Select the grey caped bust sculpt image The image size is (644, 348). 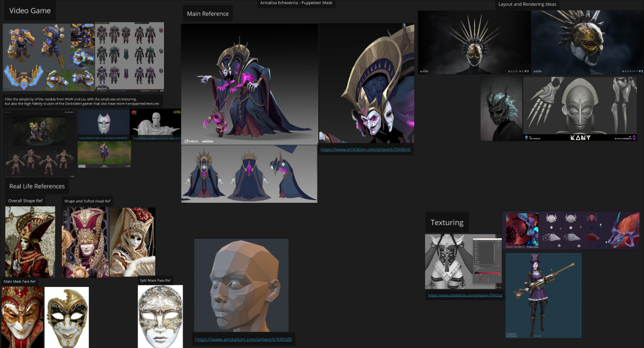click(x=156, y=122)
